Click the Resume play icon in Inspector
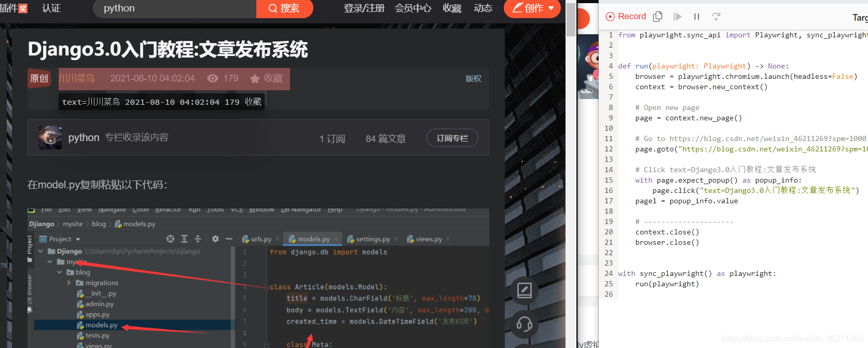Image resolution: width=868 pixels, height=348 pixels. tap(677, 17)
